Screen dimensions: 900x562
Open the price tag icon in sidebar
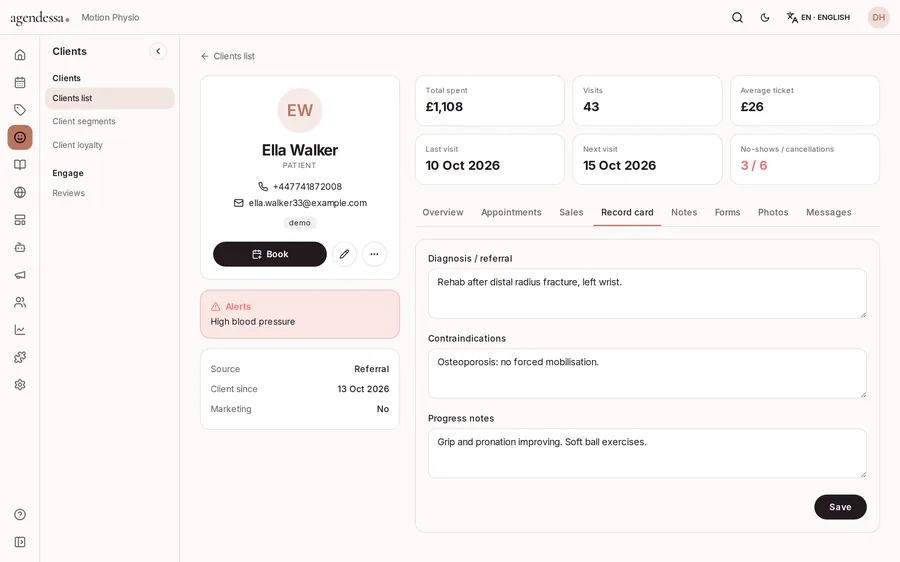point(20,110)
